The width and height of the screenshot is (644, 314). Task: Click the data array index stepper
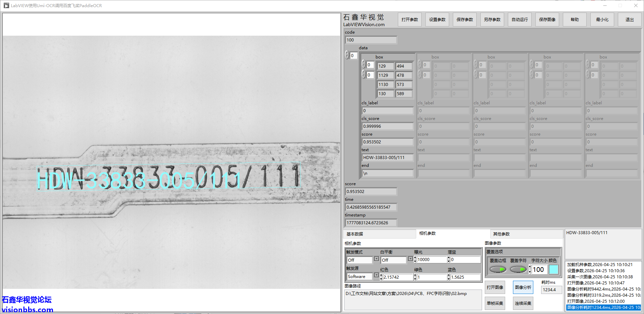(347, 55)
